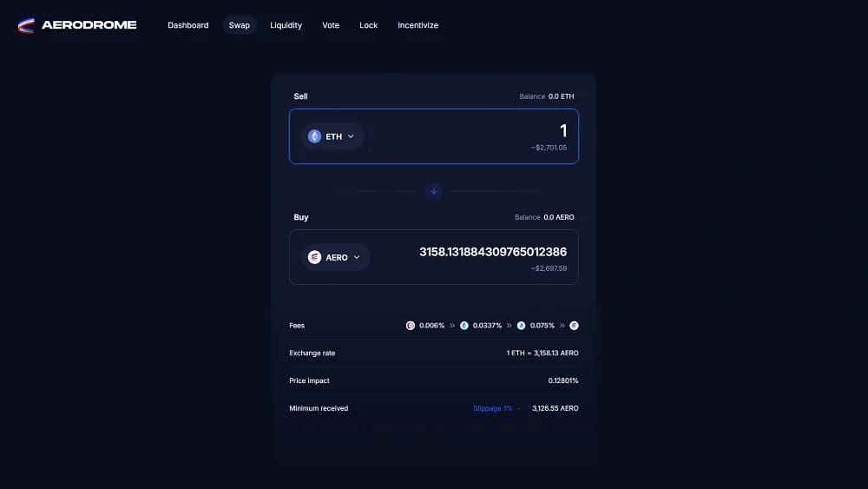The height and width of the screenshot is (489, 868).
Task: Open the Incentivize page
Action: (418, 25)
